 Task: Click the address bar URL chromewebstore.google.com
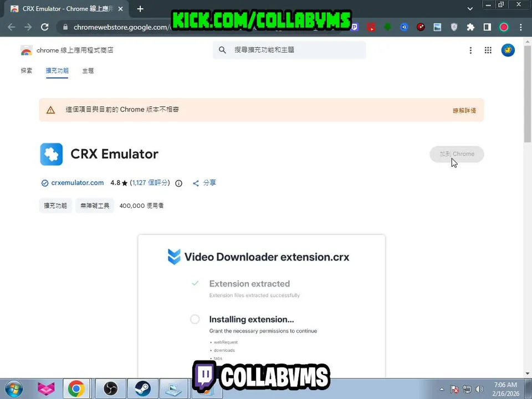[x=121, y=27]
